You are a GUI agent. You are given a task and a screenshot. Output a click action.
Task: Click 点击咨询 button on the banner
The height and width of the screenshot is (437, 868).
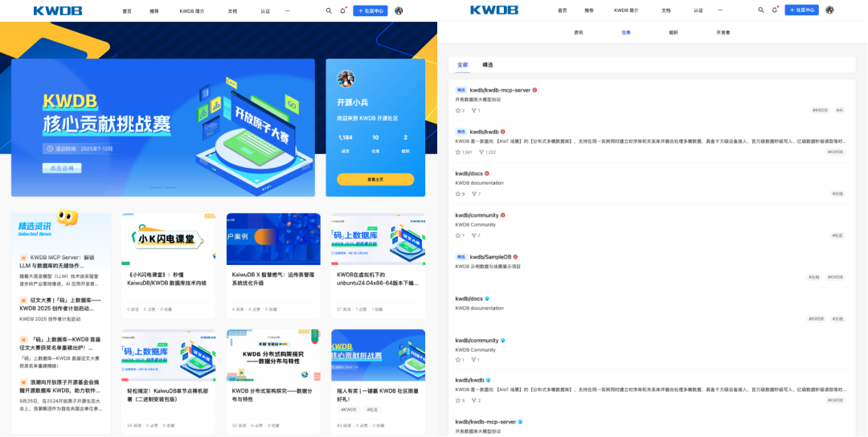pos(62,168)
